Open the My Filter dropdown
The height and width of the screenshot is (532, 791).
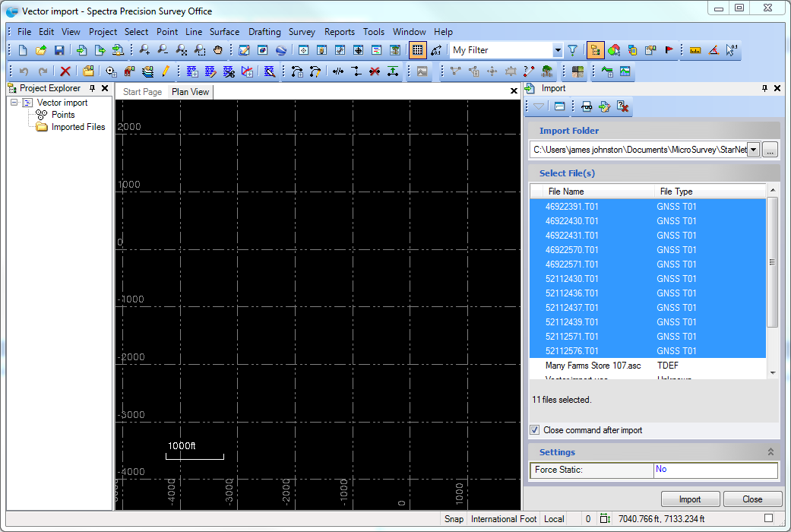pyautogui.click(x=558, y=51)
